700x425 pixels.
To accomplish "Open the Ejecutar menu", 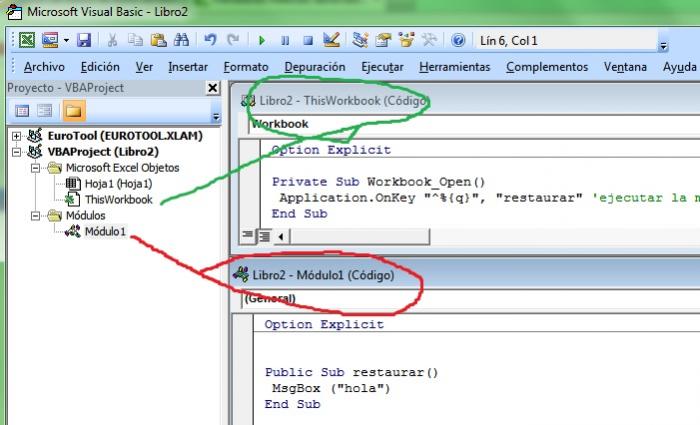I will (382, 67).
